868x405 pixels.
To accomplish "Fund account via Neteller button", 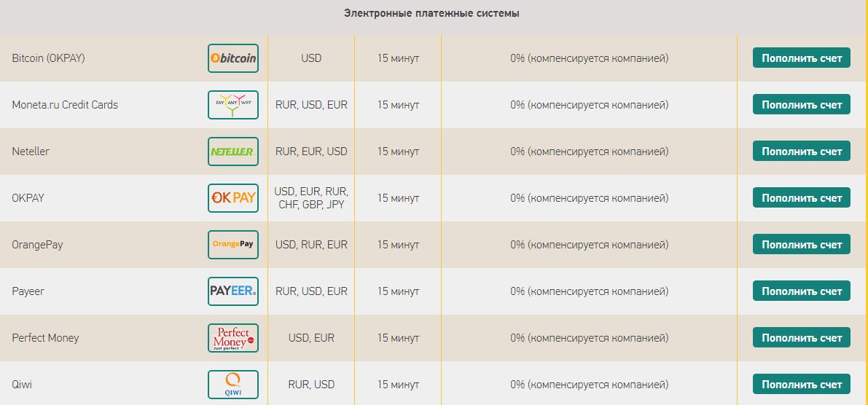I will click(x=801, y=152).
